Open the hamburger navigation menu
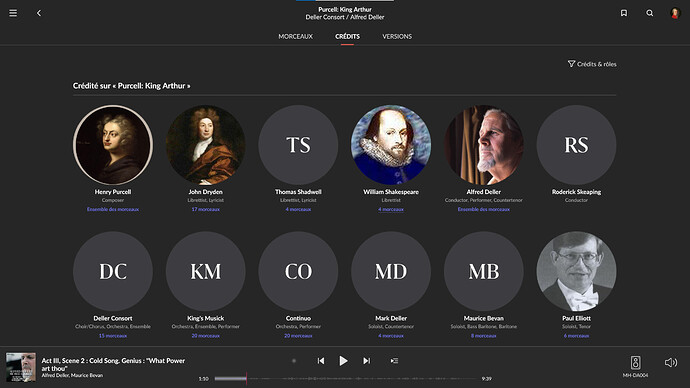Image resolution: width=690 pixels, height=388 pixels. click(x=13, y=13)
